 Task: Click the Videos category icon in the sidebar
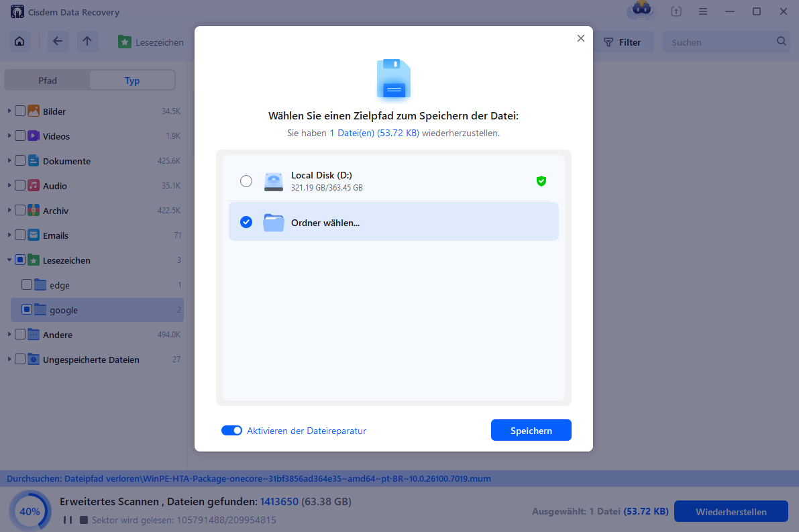[x=34, y=136]
